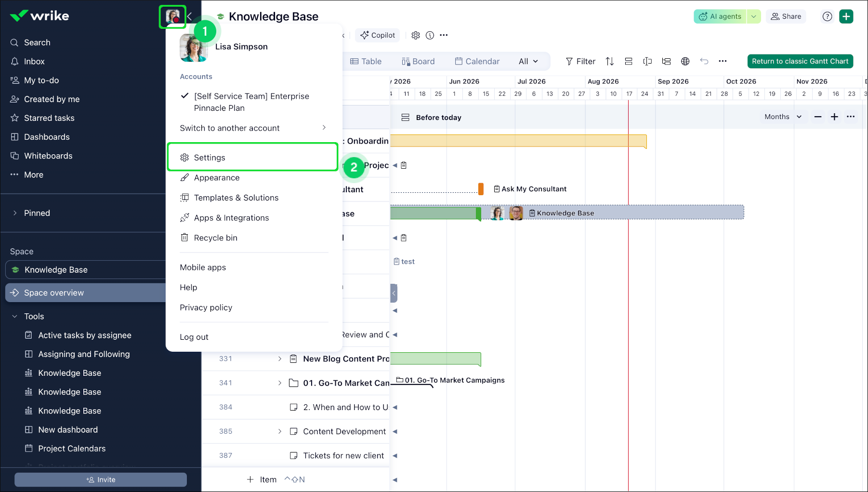The image size is (868, 492).
Task: Zoom in the Gantt with plus
Action: click(x=834, y=117)
